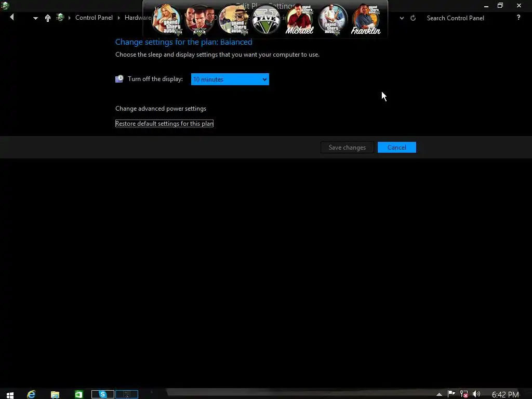Click the Trevor GTA dock icon between Michael and Franklin

(x=332, y=20)
